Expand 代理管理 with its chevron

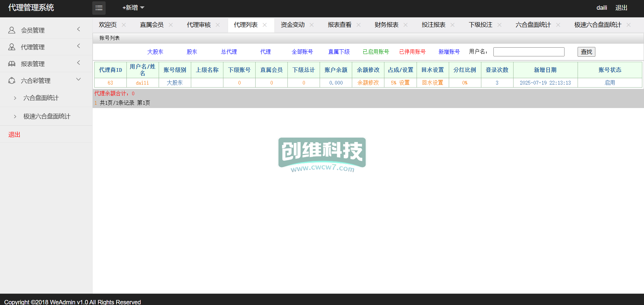click(78, 46)
